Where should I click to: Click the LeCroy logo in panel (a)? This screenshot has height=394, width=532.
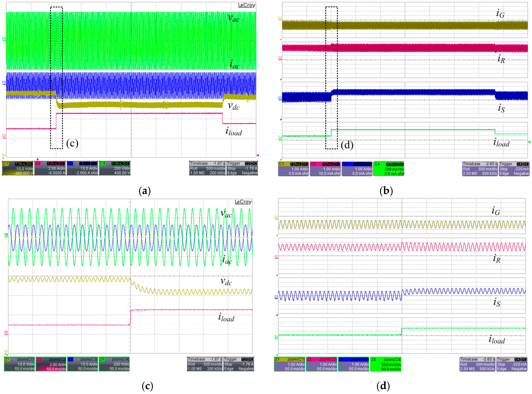coord(247,5)
